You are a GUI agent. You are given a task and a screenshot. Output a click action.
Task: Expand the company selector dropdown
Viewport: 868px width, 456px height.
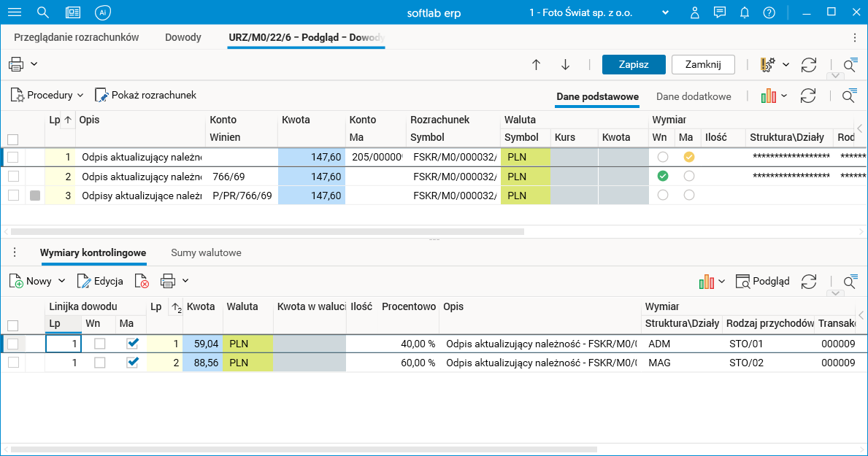[x=665, y=12]
